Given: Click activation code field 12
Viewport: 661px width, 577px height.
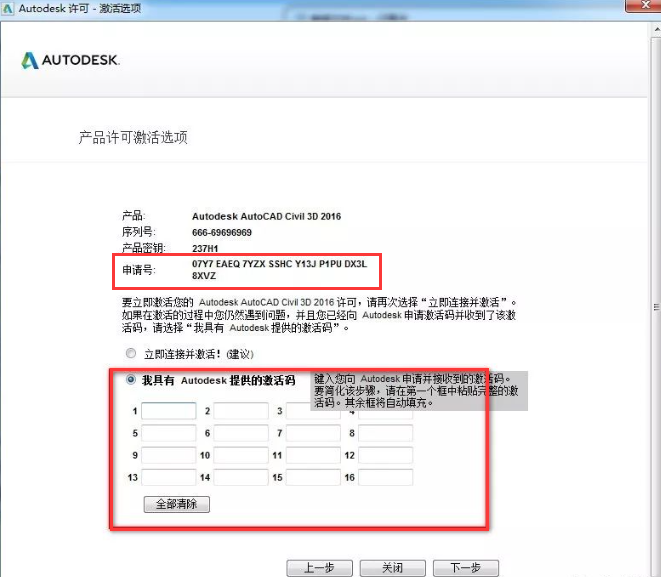Looking at the screenshot, I should [x=386, y=455].
